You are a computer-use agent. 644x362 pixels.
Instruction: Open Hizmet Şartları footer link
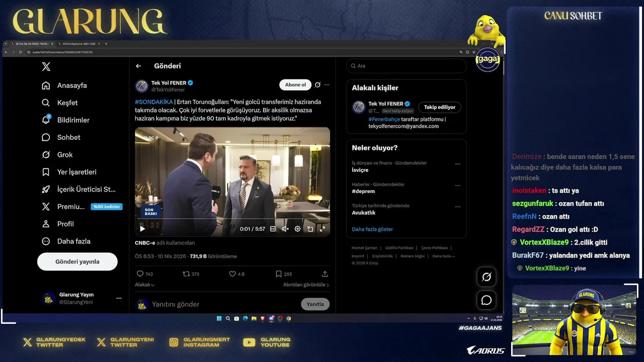click(x=364, y=248)
